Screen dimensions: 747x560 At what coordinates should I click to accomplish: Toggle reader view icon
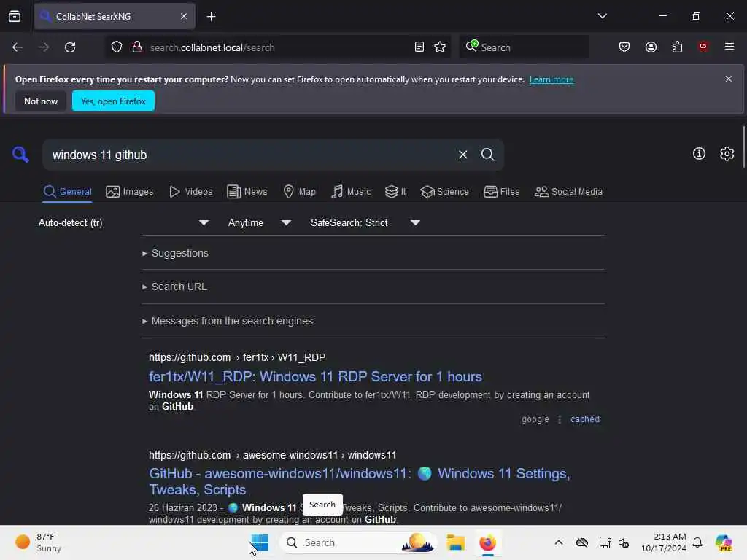click(419, 47)
